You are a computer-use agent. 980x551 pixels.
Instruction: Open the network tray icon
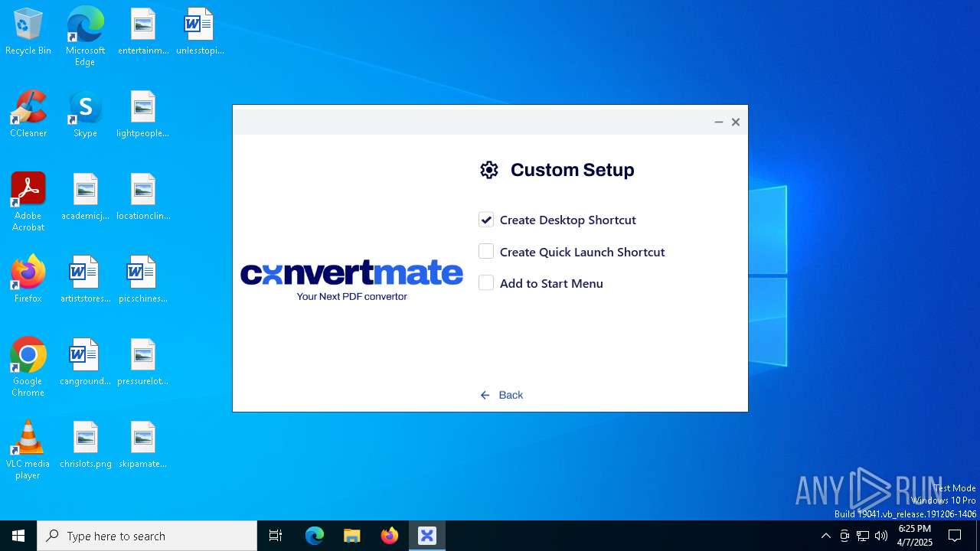863,536
